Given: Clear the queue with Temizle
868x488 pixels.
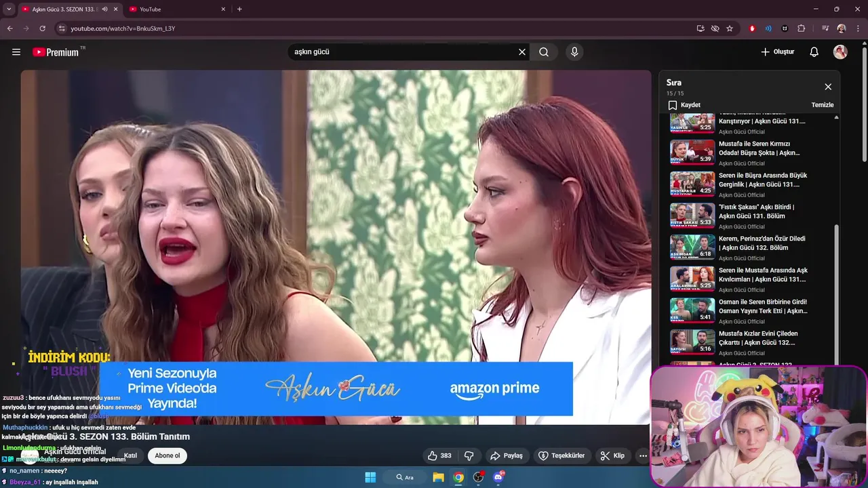Looking at the screenshot, I should click(x=823, y=105).
